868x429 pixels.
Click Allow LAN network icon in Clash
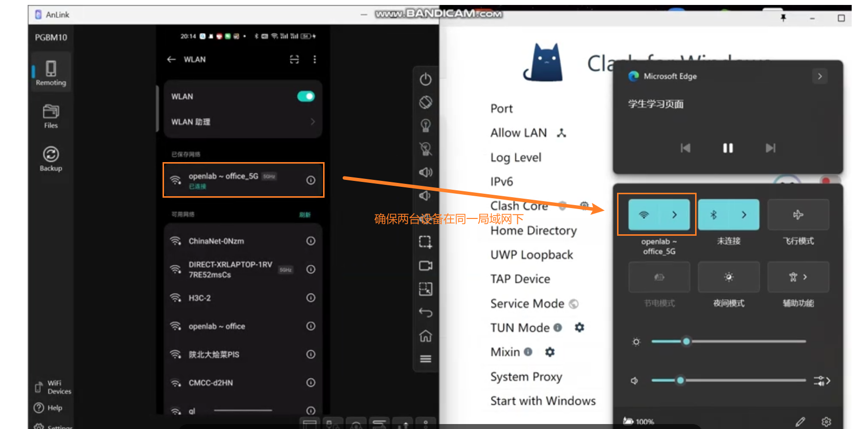click(562, 133)
